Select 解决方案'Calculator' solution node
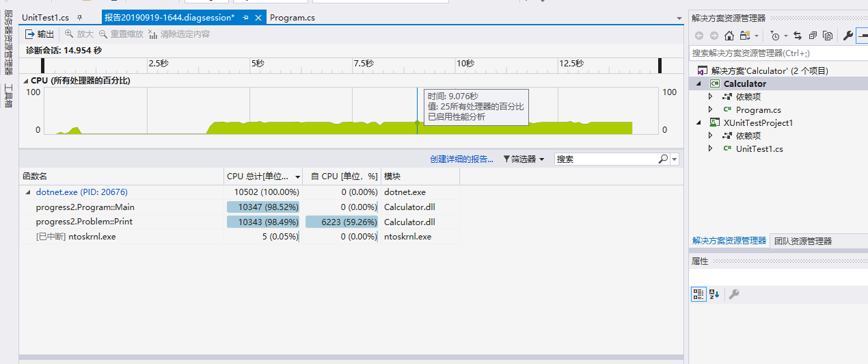The height and width of the screenshot is (364, 868). pos(769,70)
